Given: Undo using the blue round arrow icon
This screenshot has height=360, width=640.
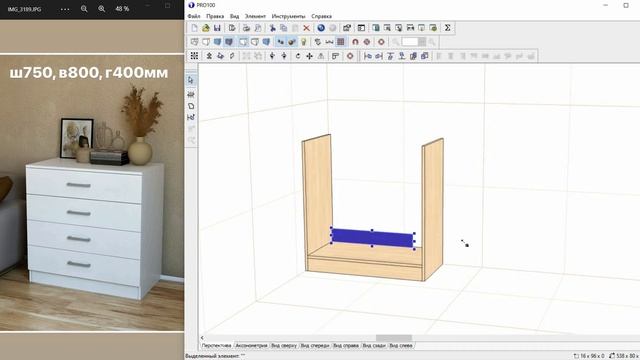Looking at the screenshot, I should (321, 28).
